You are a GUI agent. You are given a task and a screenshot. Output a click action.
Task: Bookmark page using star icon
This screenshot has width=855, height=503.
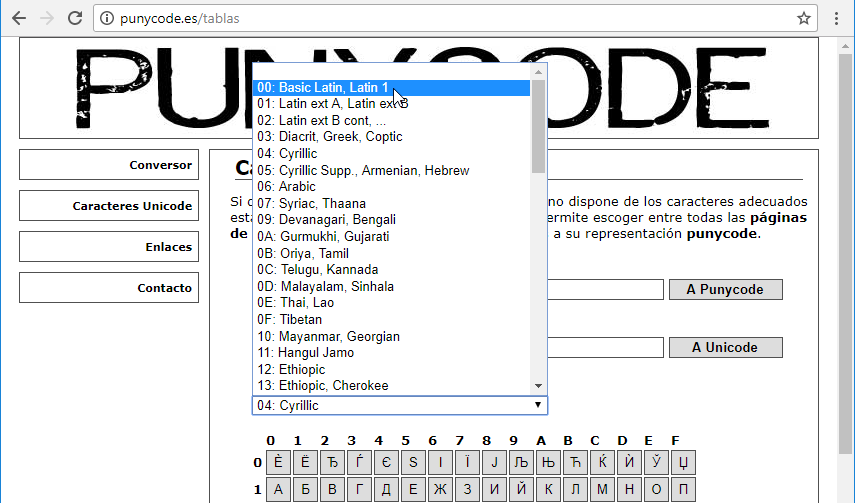point(803,18)
